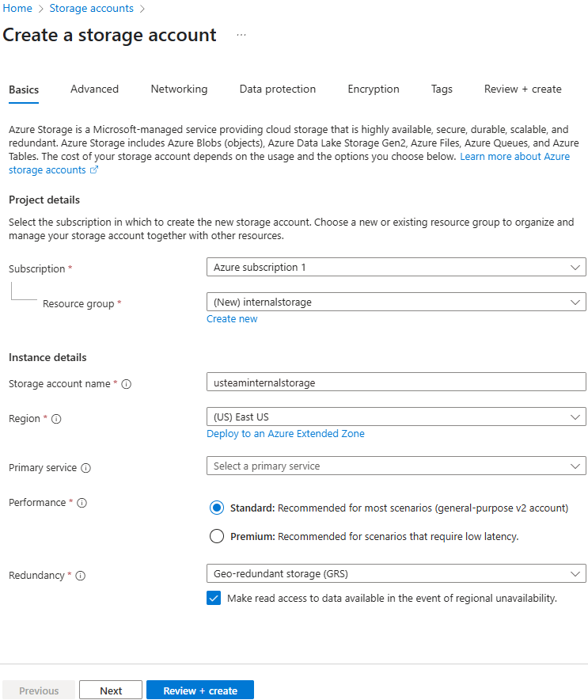Go to the Data protection tab
The image size is (588, 700).
point(278,89)
